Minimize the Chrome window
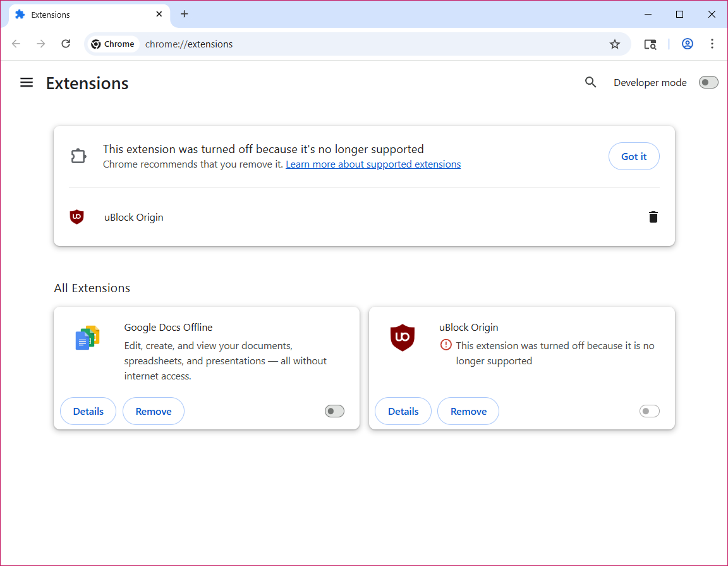728x566 pixels. 648,15
